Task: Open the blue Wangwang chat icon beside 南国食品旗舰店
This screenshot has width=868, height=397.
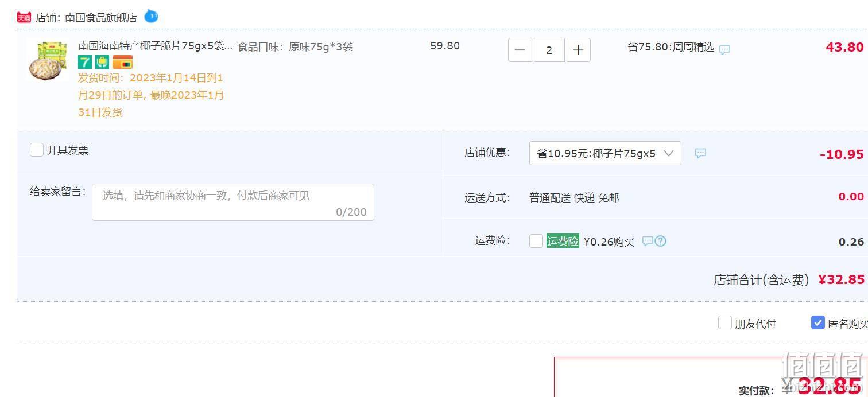Action: click(x=151, y=16)
